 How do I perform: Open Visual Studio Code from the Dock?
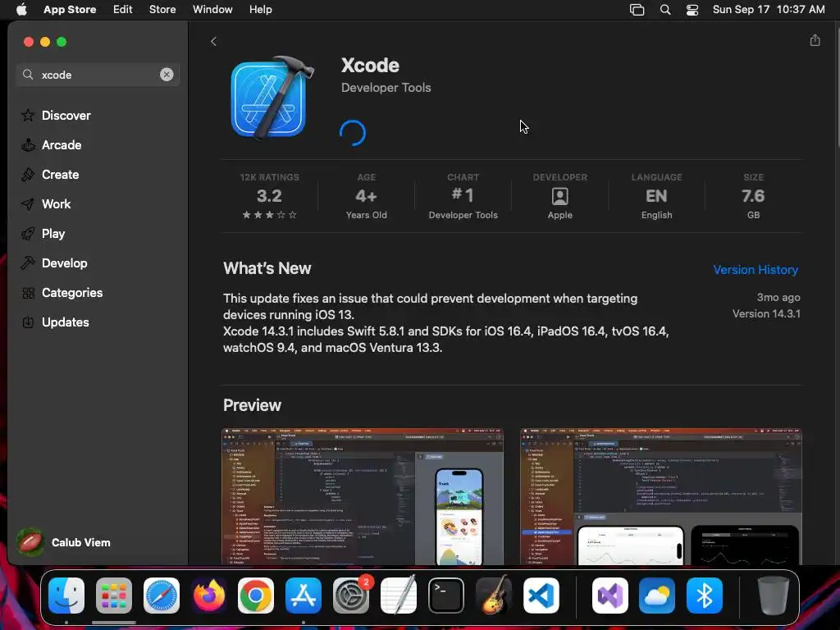tap(541, 596)
